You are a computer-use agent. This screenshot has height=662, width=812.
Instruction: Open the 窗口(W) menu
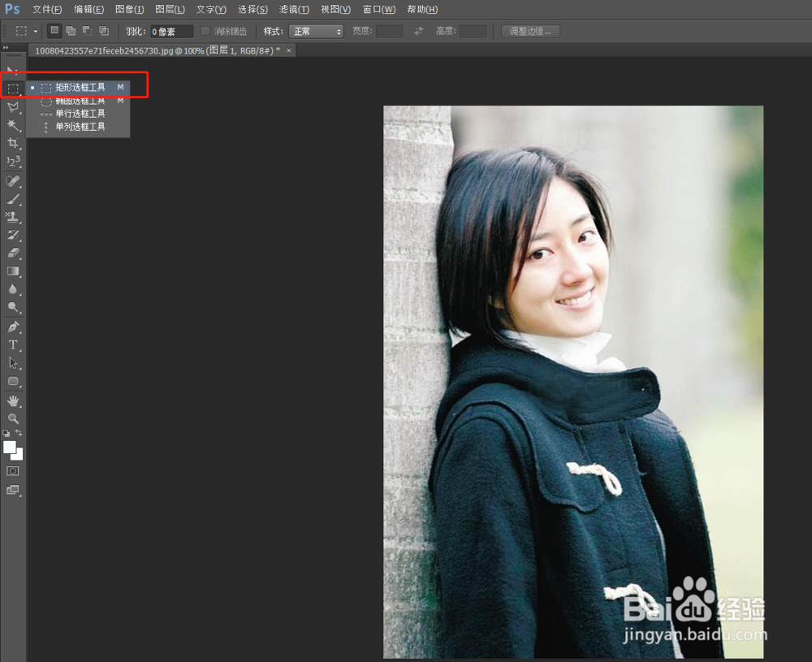click(x=379, y=9)
